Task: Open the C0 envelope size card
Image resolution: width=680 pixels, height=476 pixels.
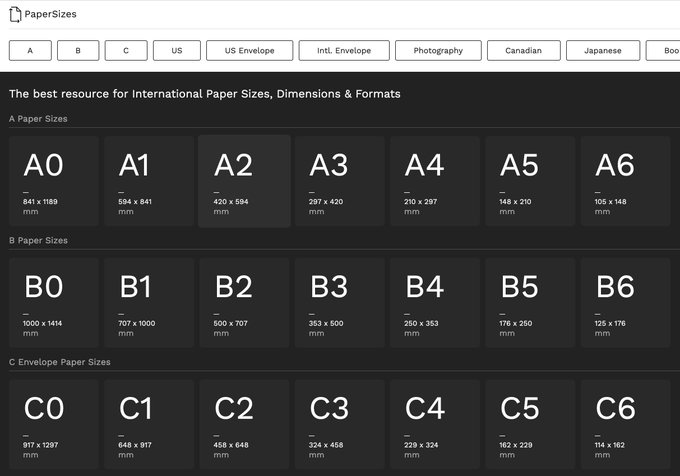Action: point(54,425)
